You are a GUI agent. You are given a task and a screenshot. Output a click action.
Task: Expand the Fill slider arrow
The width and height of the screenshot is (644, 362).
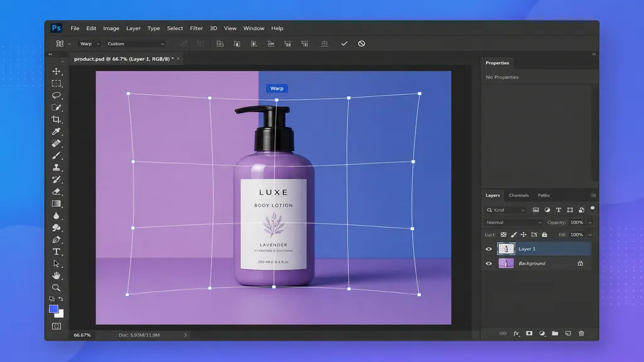(x=590, y=235)
